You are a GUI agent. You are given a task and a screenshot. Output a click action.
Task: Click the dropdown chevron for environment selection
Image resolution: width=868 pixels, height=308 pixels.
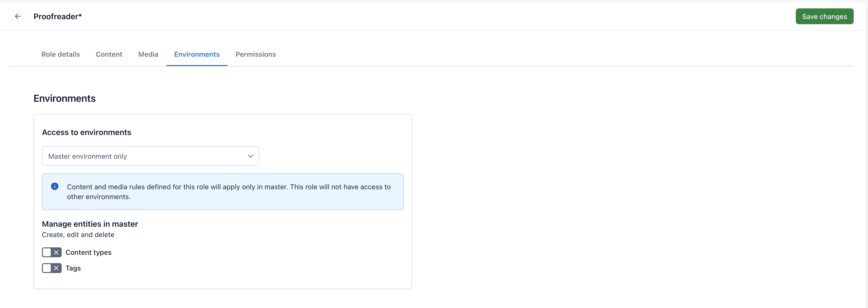coord(250,155)
